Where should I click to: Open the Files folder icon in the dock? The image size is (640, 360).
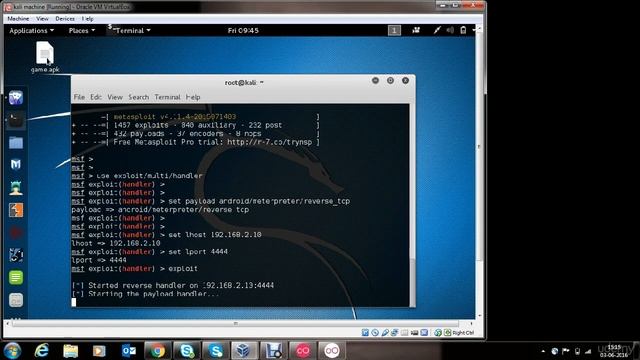16,142
